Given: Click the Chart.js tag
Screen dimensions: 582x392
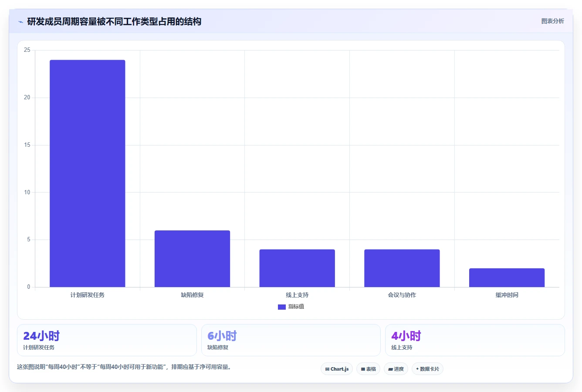Looking at the screenshot, I should pyautogui.click(x=337, y=369).
